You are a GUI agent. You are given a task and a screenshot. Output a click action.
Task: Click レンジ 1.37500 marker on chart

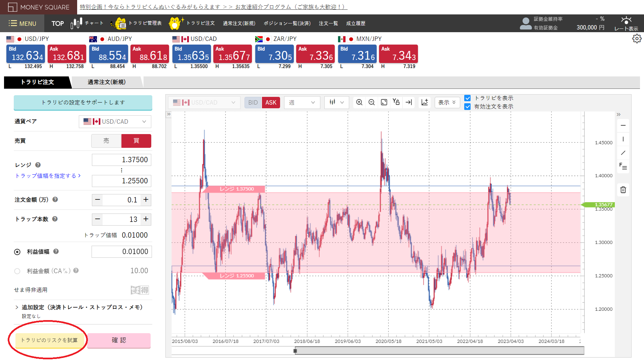tap(233, 189)
